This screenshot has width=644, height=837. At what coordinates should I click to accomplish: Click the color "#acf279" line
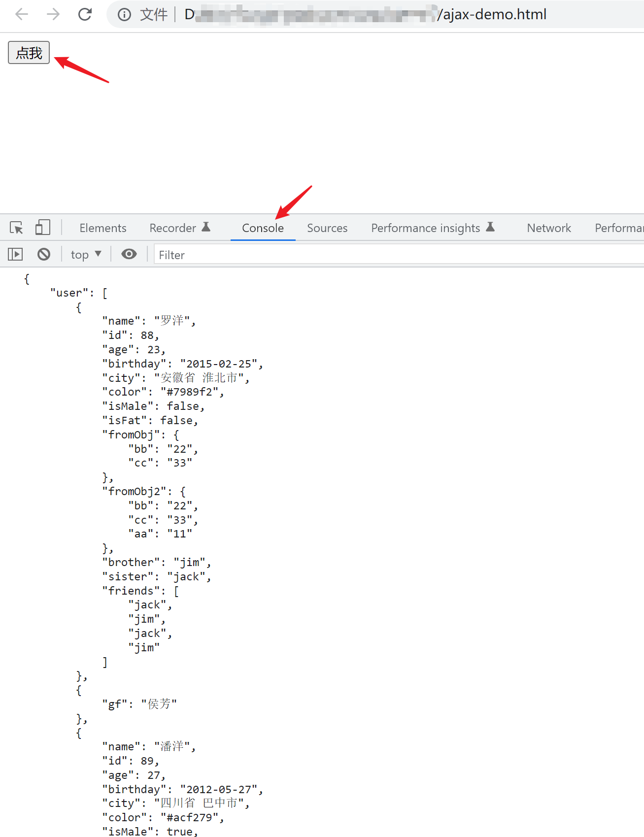point(163,818)
